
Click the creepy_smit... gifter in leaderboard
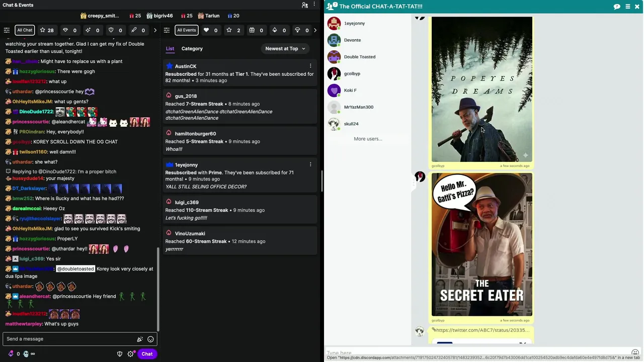coord(103,16)
